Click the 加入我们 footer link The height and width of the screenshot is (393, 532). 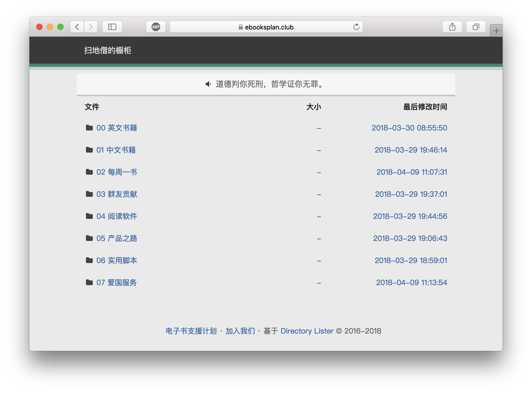(240, 331)
